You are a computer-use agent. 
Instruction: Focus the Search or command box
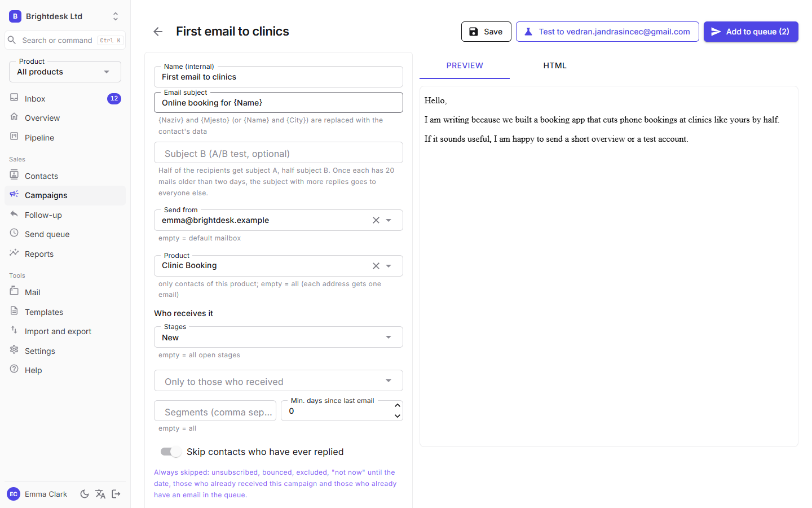pyautogui.click(x=65, y=40)
